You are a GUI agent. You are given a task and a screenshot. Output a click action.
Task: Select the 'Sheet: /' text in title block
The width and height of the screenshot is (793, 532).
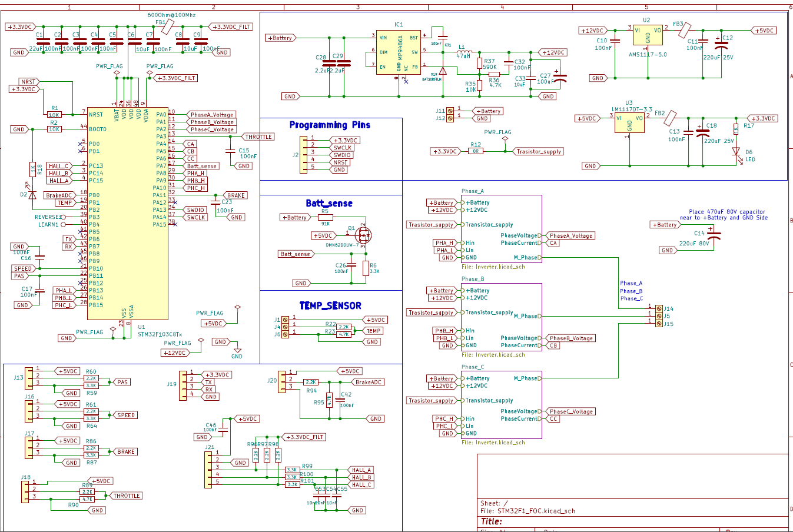pos(494,503)
